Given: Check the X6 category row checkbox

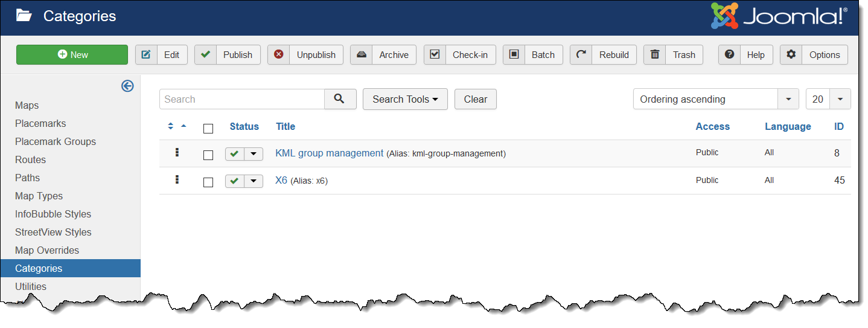Looking at the screenshot, I should click(x=208, y=182).
